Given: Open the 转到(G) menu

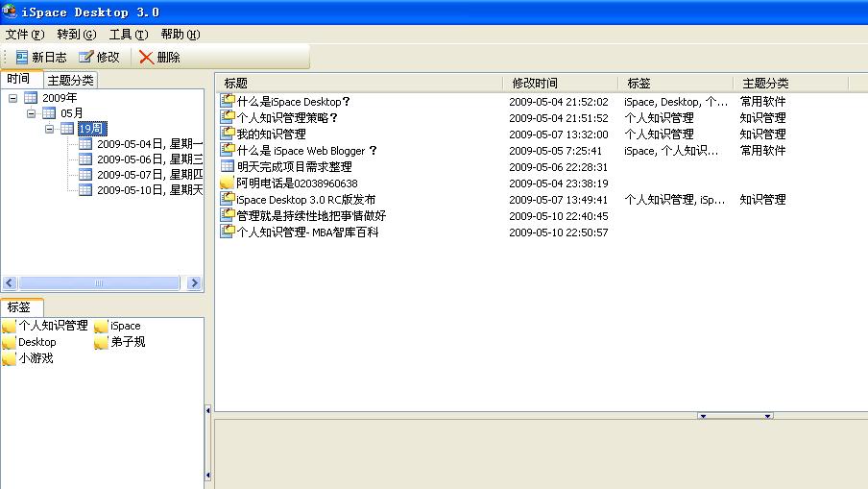Looking at the screenshot, I should (77, 35).
